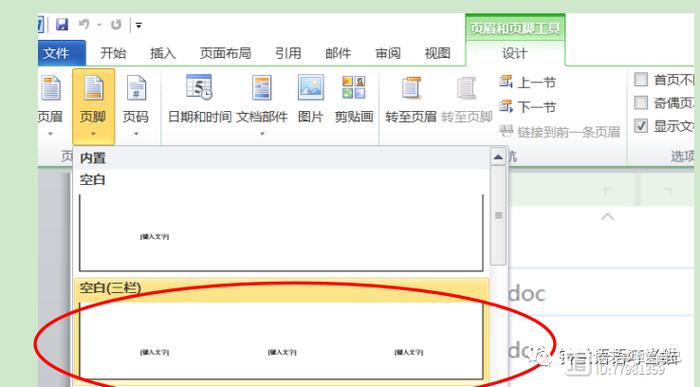The image size is (700, 387).
Task: Enable the 首页不同 checkbox
Action: coord(641,79)
